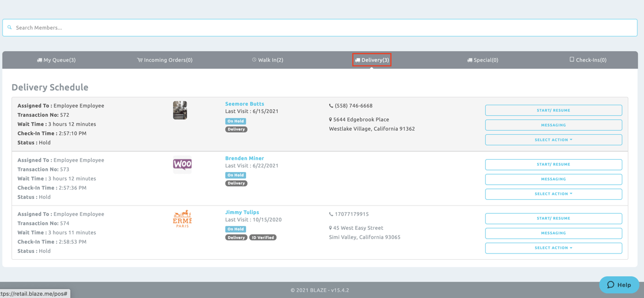Click Check-In Time 2:57:10 PM
Viewport: 644px width, 298px height.
52,133
